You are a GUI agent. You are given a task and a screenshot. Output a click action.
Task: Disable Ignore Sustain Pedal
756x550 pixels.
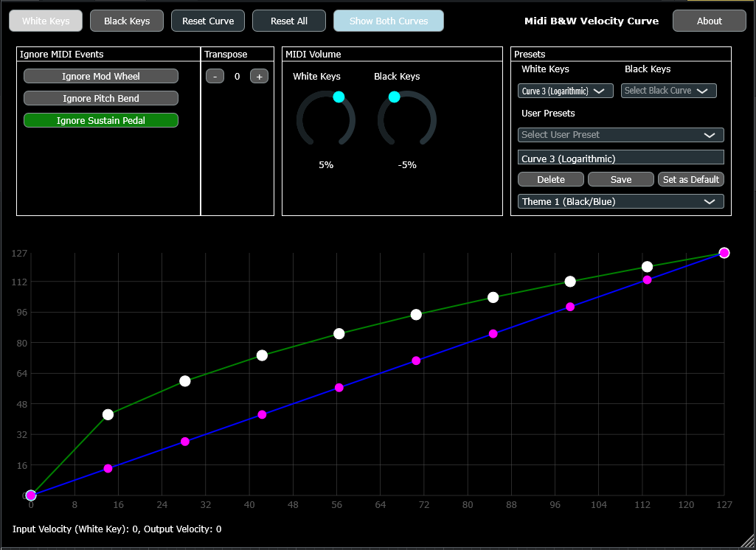[x=101, y=120]
